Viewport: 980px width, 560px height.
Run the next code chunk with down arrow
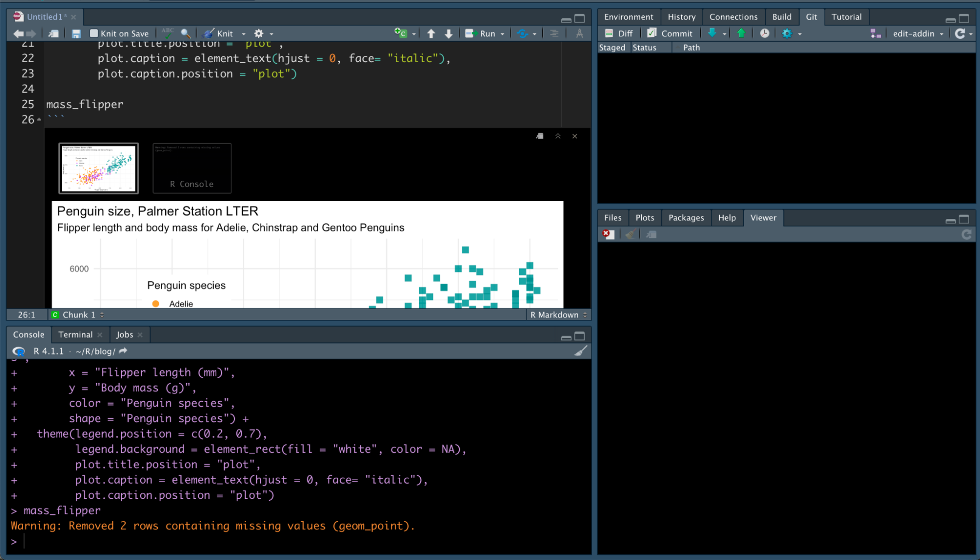pos(449,33)
